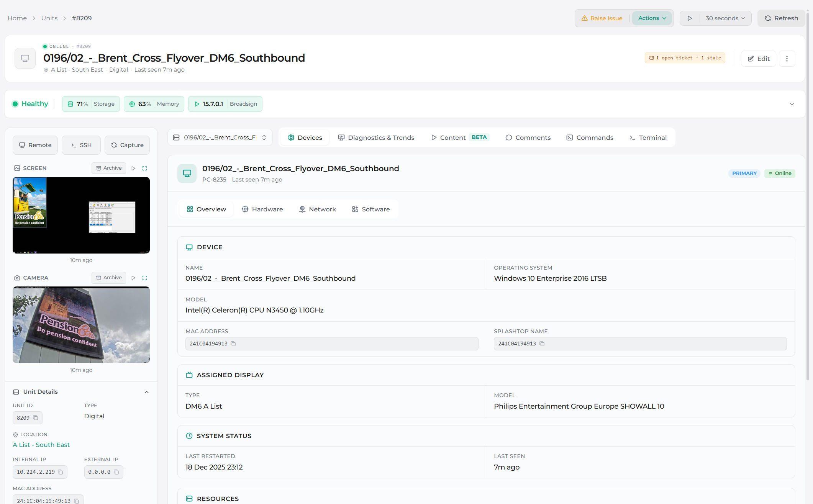Viewport: 813px width, 504px height.
Task: Open the Network sub-tab
Action: click(317, 209)
